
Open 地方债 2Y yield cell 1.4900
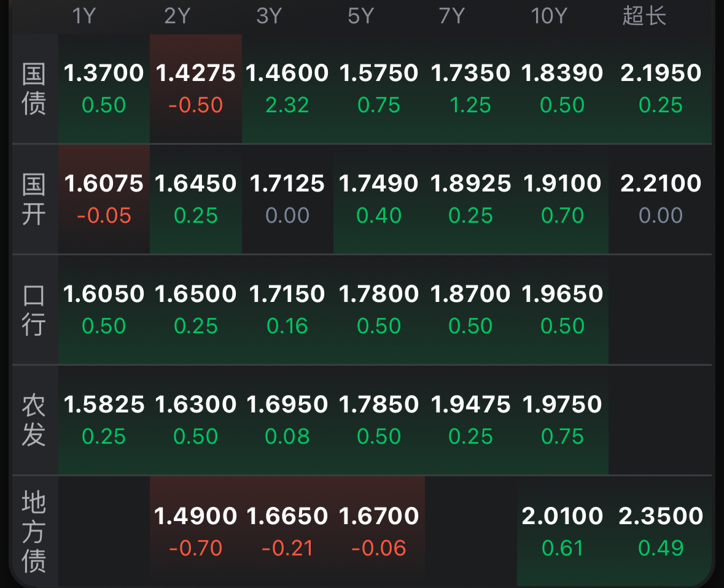coord(196,531)
